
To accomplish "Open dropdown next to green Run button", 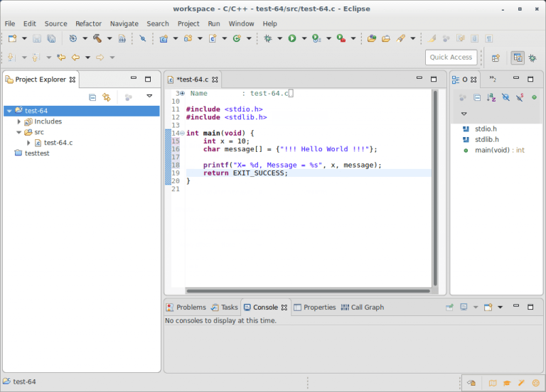I will pyautogui.click(x=304, y=38).
